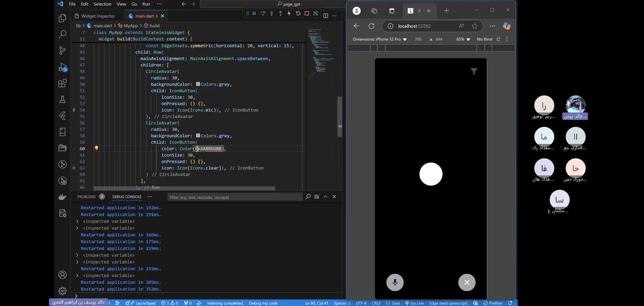
Task: Open the Accounts menu in activity bar
Action: point(63,275)
